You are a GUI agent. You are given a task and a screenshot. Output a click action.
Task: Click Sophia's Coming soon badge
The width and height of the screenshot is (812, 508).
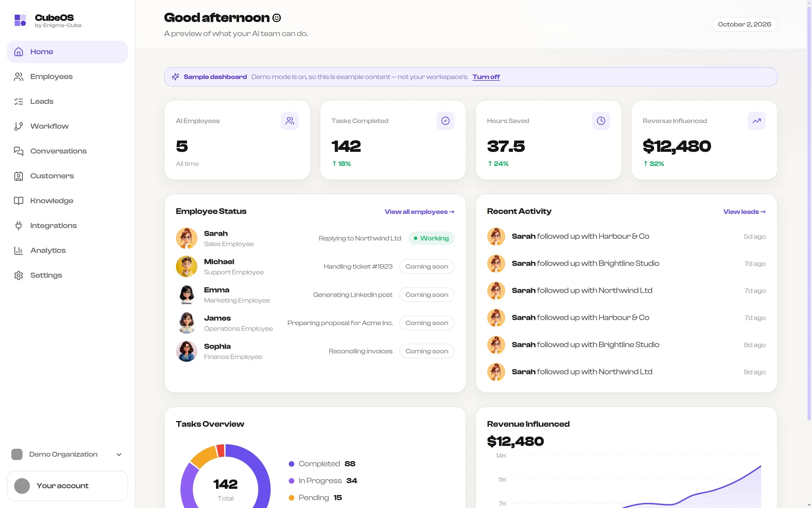coord(427,351)
